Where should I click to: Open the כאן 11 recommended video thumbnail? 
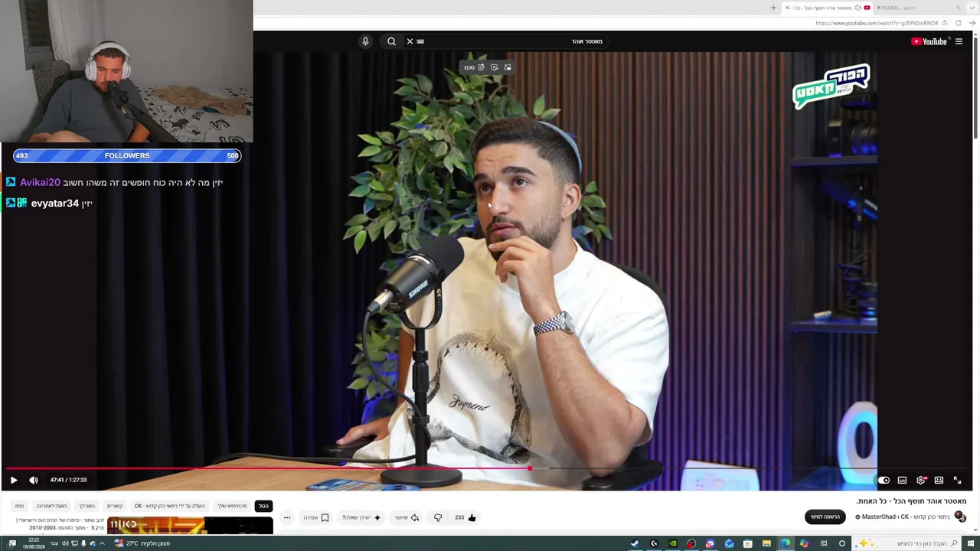pyautogui.click(x=190, y=527)
